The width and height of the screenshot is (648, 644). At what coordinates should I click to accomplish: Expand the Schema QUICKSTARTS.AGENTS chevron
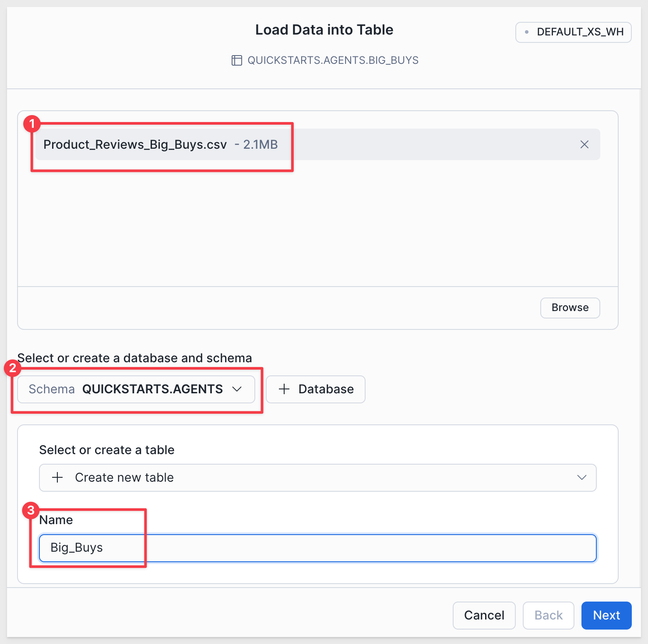(x=237, y=389)
